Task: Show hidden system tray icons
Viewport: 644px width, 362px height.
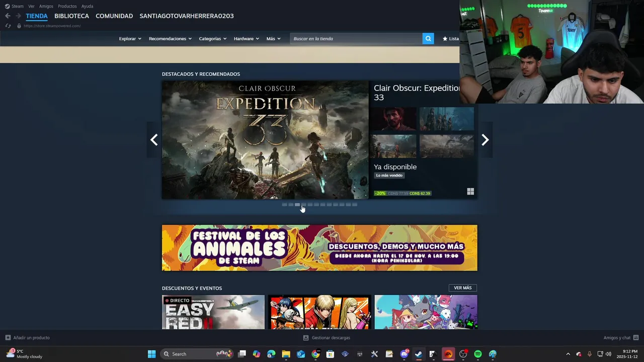Action: pyautogui.click(x=568, y=354)
